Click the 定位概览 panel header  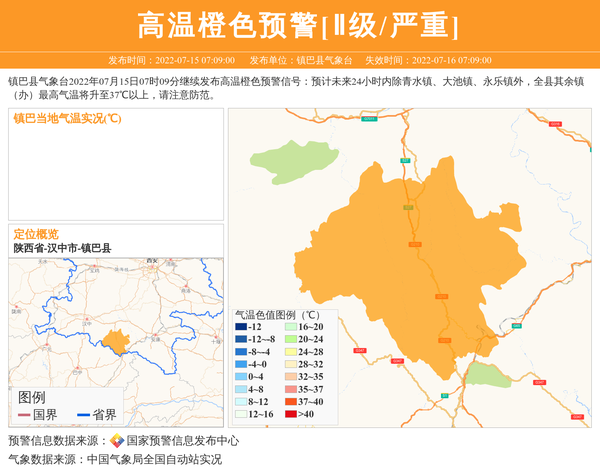(x=36, y=233)
